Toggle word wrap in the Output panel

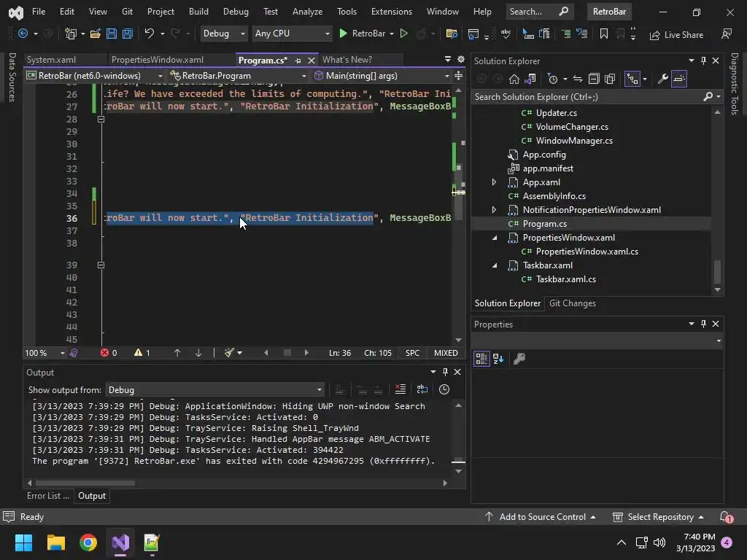coord(424,389)
